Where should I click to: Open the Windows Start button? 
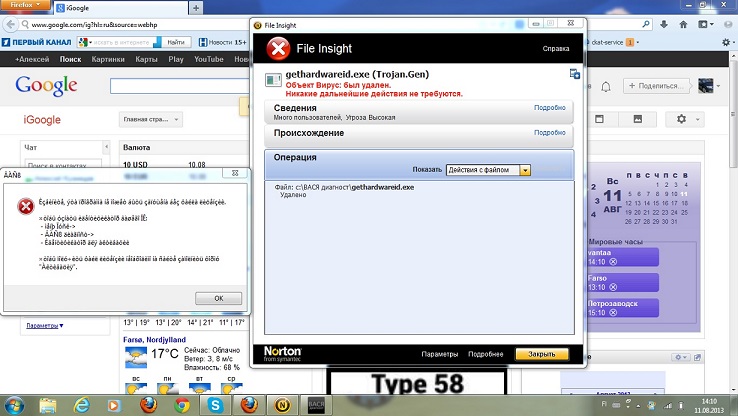14,406
